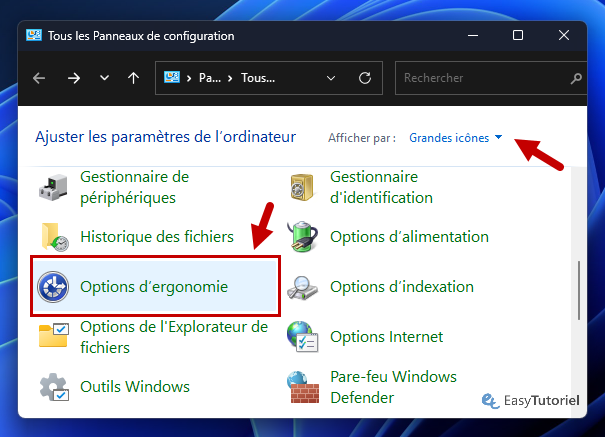The image size is (605, 437).
Task: Go up one level with the up arrow
Action: [x=134, y=78]
